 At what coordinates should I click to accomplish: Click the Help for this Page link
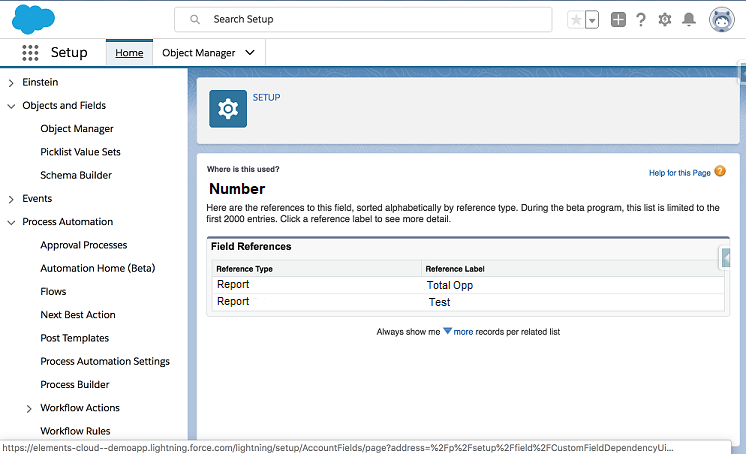click(679, 173)
